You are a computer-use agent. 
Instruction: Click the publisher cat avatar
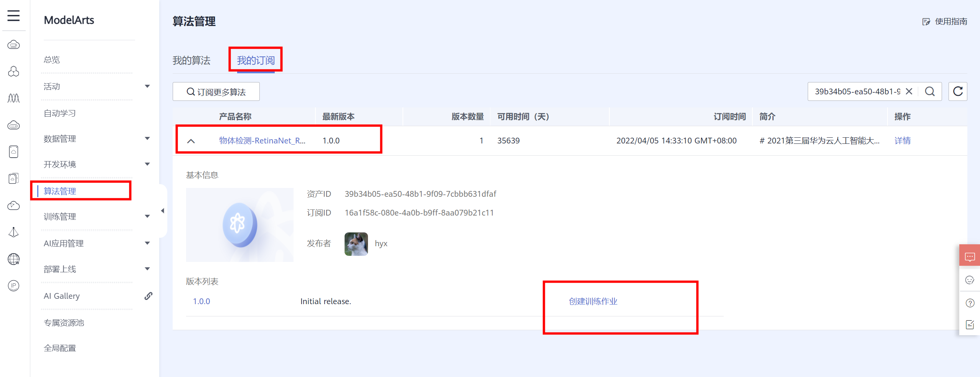(x=356, y=244)
